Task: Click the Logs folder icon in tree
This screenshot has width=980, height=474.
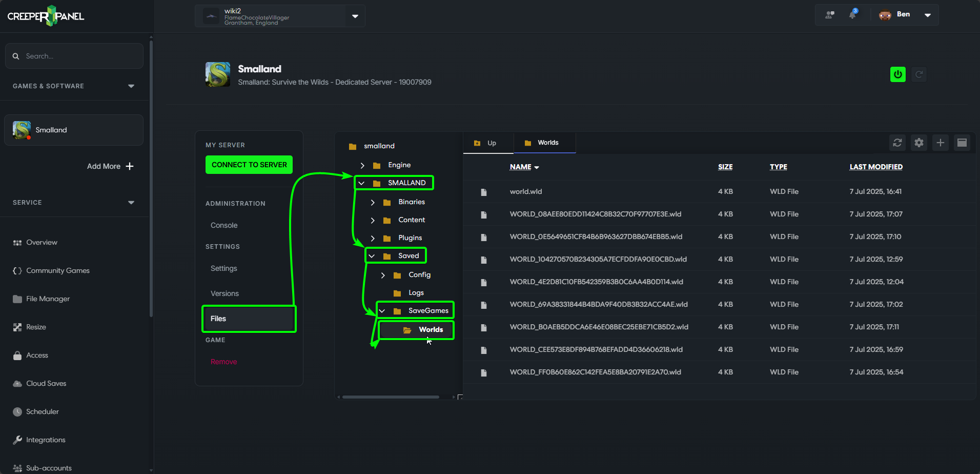Action: (397, 293)
